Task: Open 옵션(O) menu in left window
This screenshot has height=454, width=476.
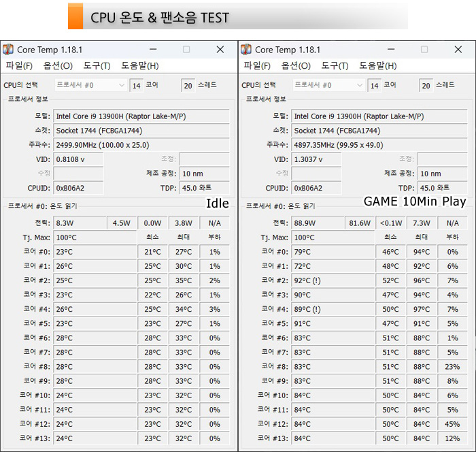Action: pos(58,65)
